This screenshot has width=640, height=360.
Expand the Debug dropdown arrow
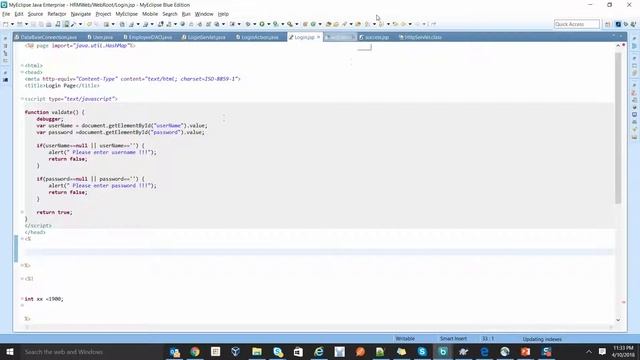[254, 24]
